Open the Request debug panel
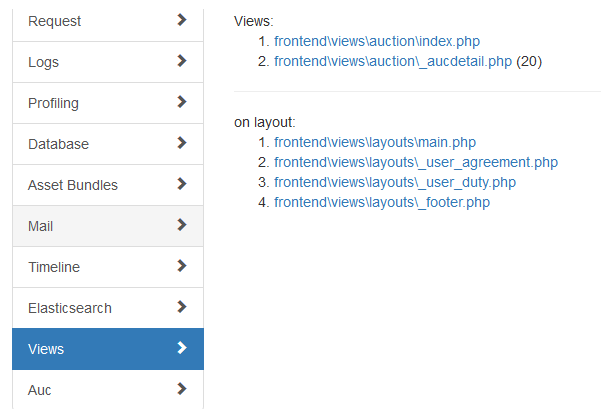Screen dimensions: 601x409 55,21
